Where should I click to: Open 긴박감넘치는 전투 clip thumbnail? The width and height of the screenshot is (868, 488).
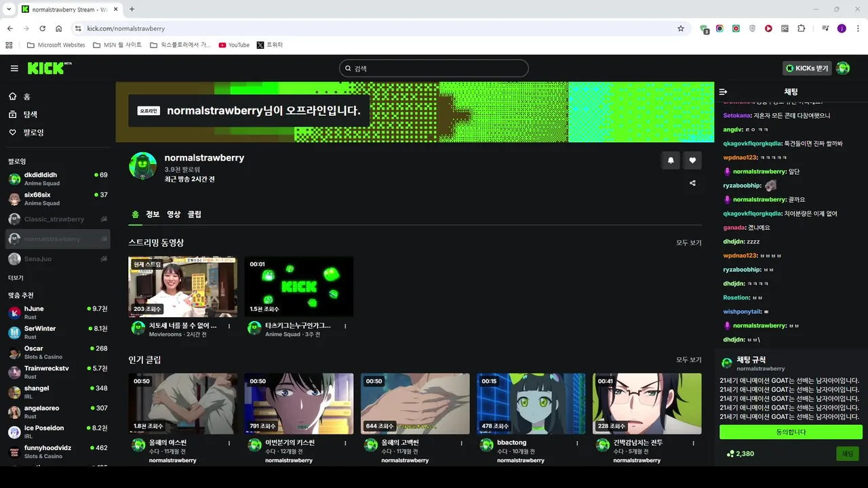647,404
